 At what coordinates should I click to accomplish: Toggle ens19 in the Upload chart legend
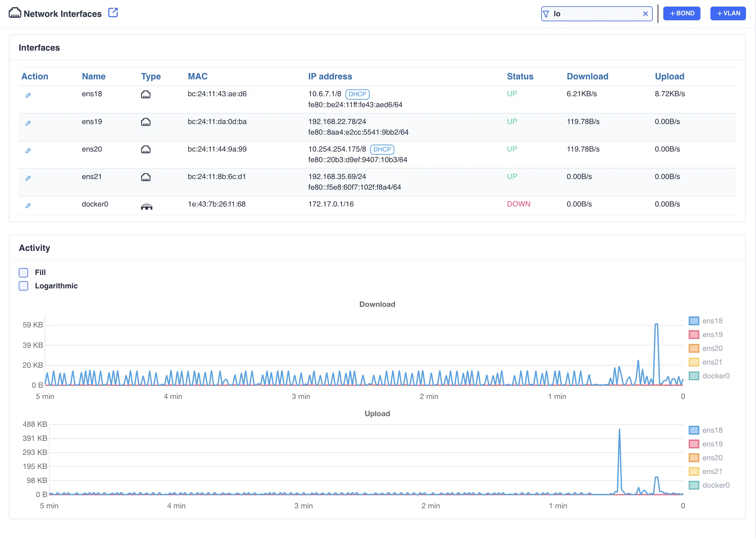click(705, 444)
